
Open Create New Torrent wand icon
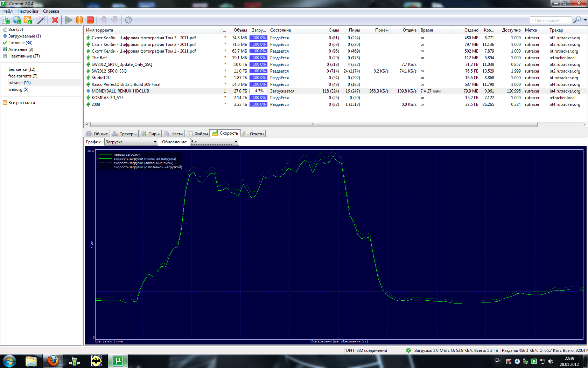point(41,20)
